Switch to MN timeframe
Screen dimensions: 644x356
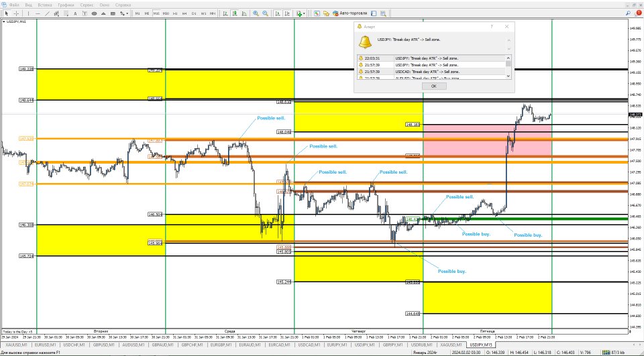click(213, 13)
